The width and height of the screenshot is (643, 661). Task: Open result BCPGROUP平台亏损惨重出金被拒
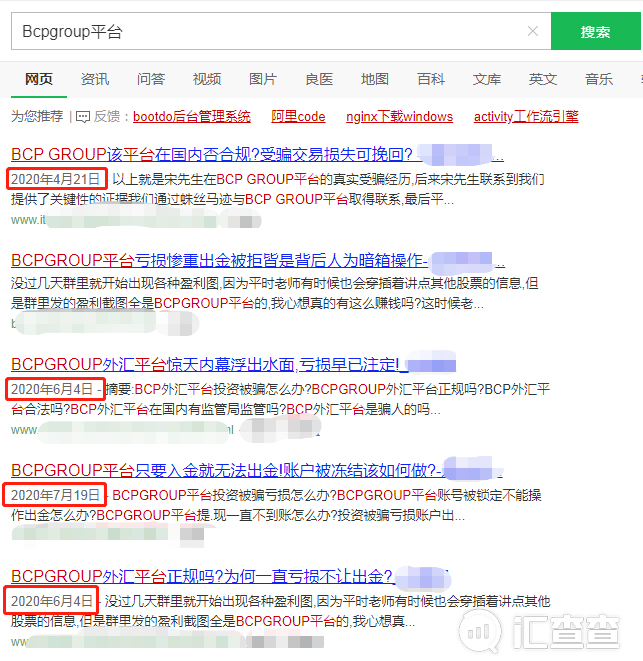point(258,260)
